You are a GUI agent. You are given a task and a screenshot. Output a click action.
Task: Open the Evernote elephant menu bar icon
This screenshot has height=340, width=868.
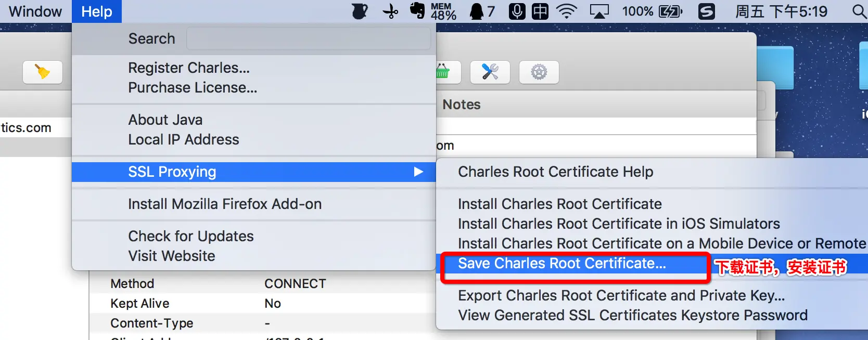click(417, 11)
